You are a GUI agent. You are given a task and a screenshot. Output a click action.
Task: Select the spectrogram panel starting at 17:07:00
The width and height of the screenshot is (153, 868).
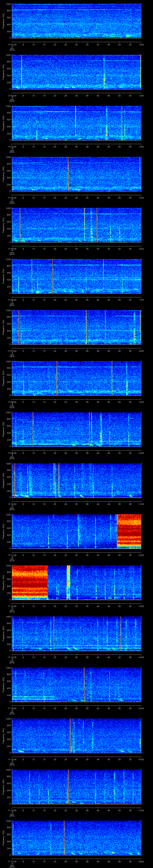77,327
